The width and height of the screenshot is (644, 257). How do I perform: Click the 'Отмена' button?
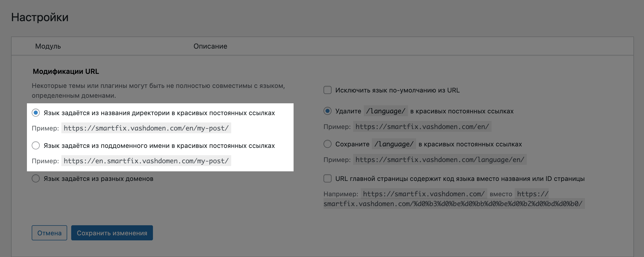tap(49, 233)
